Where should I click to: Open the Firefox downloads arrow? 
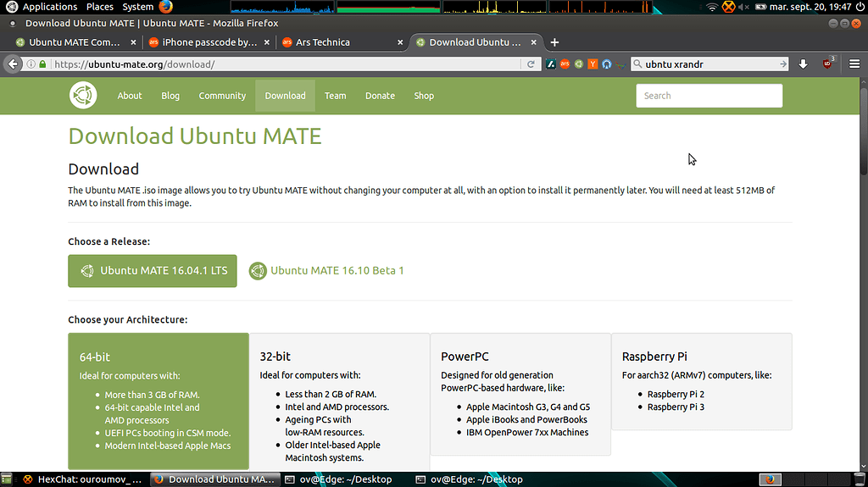[x=804, y=64]
